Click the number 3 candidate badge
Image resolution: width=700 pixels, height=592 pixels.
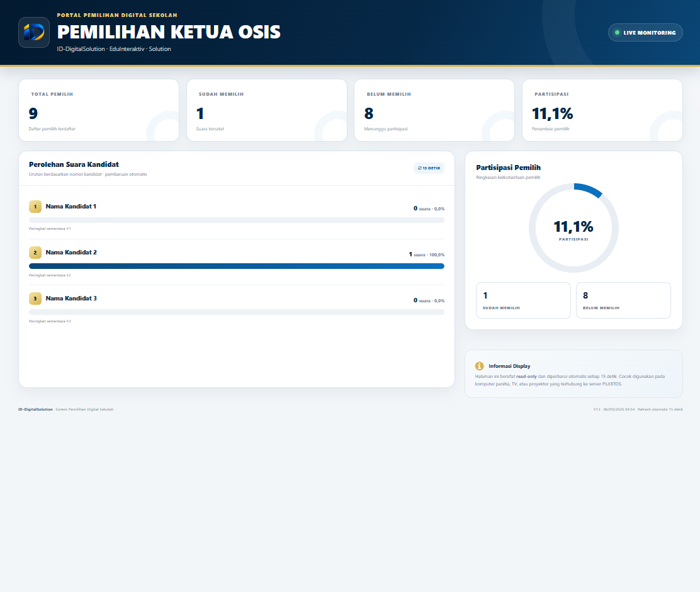point(35,299)
